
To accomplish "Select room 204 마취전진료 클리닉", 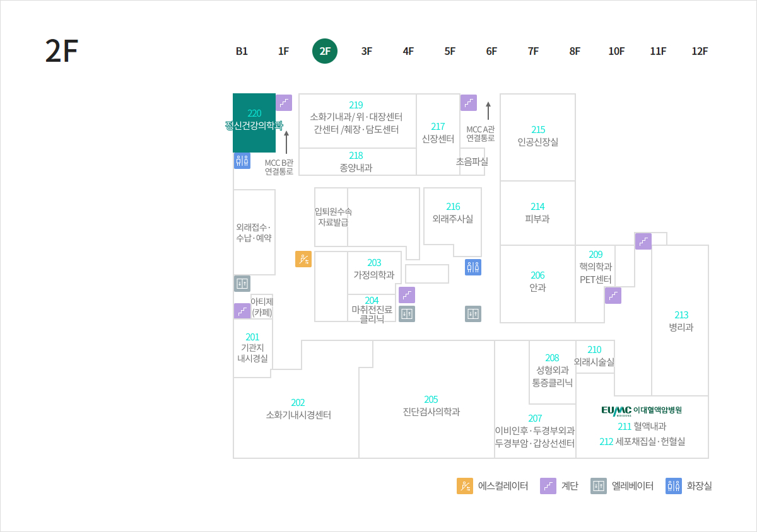I will (372, 309).
